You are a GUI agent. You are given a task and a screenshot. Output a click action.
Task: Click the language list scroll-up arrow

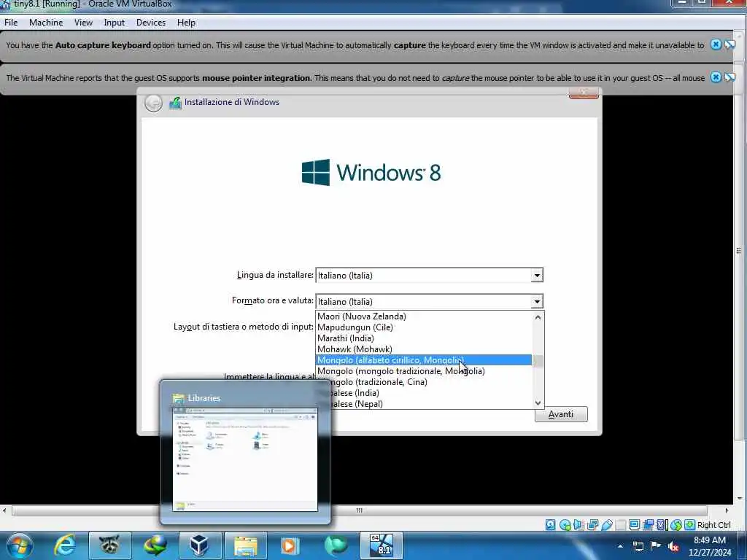[538, 316]
